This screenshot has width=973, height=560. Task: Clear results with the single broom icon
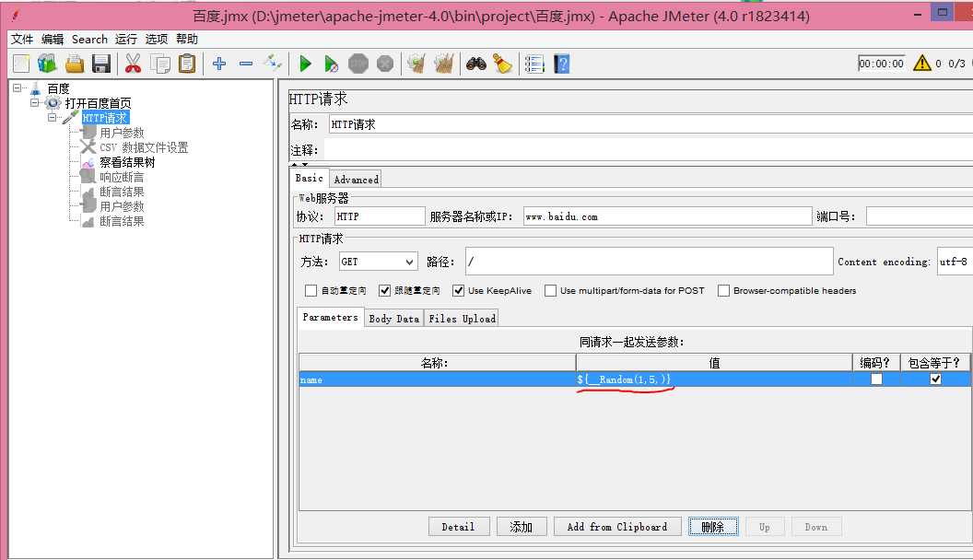(x=416, y=64)
